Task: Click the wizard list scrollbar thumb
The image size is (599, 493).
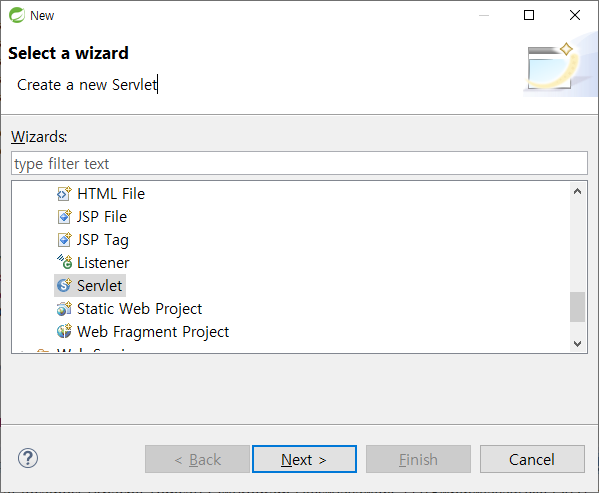Action: tap(578, 307)
